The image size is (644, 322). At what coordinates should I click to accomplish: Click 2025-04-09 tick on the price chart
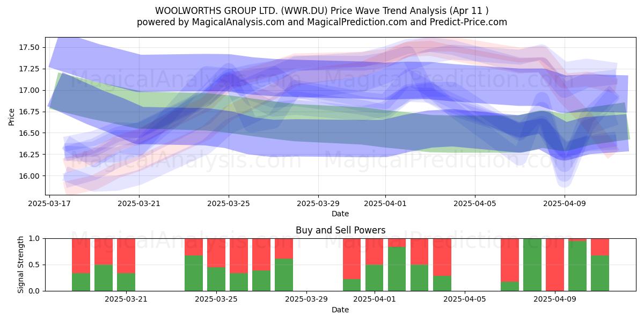tap(565, 203)
